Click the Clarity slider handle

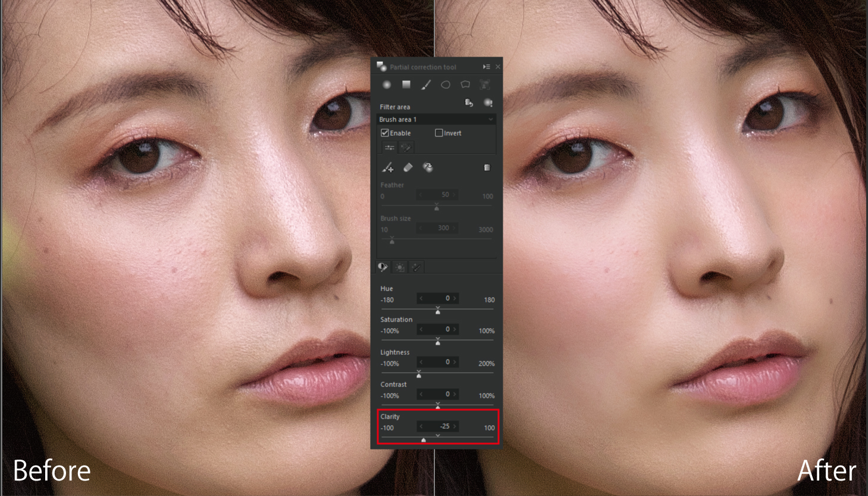click(424, 440)
